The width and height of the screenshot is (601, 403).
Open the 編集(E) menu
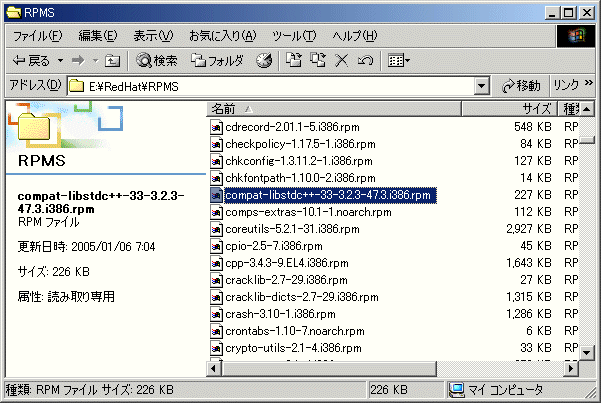97,36
